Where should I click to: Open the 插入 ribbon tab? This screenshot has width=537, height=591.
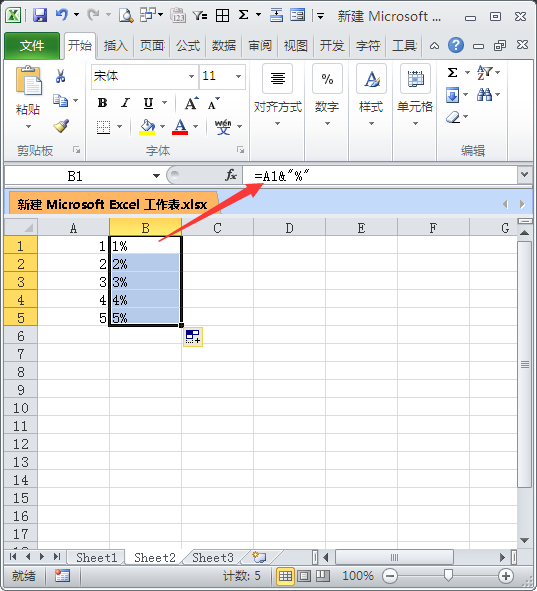pos(115,46)
